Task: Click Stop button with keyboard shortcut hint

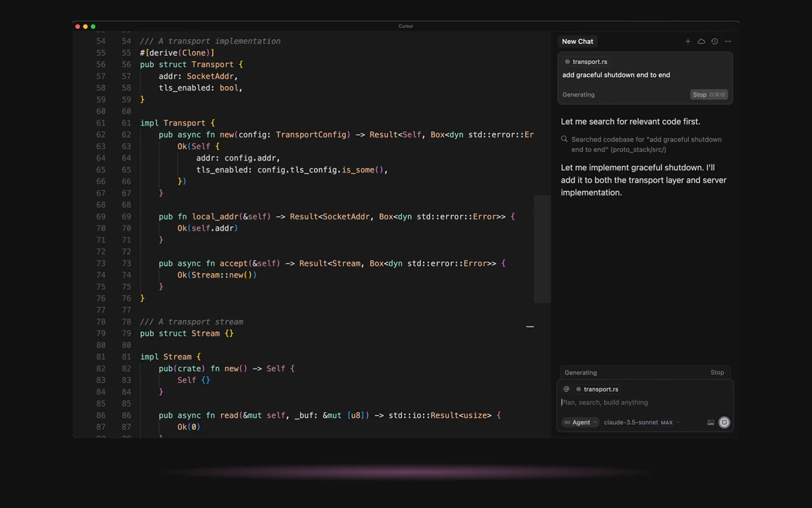Action: coord(709,94)
